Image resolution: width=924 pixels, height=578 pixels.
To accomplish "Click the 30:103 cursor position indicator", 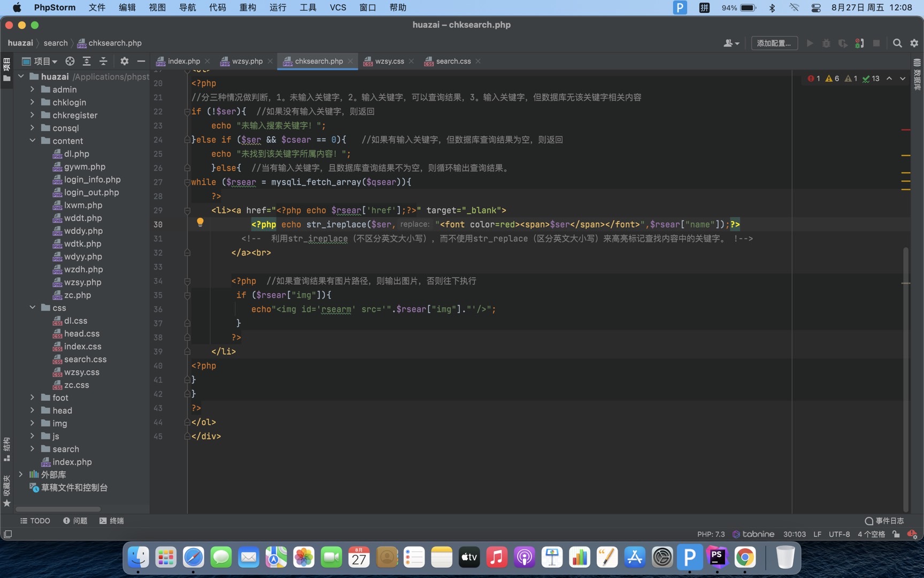I will click(x=794, y=534).
